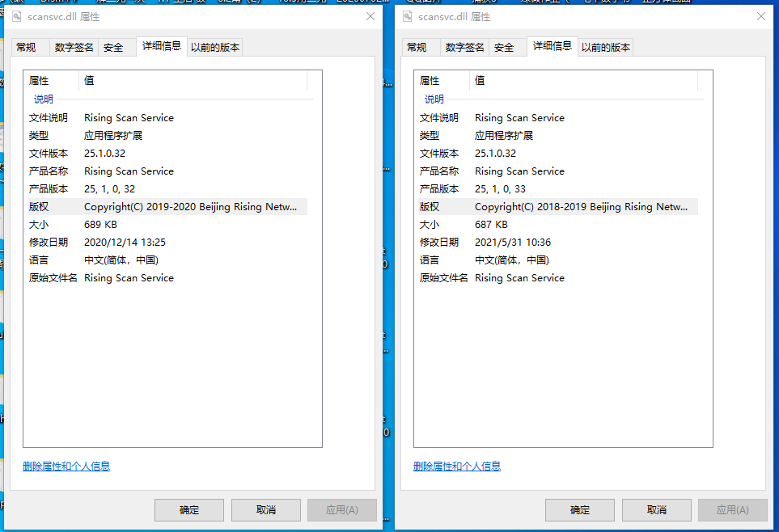Image resolution: width=779 pixels, height=532 pixels.
Task: Click 属性 column header in left dialog
Action: click(x=51, y=81)
